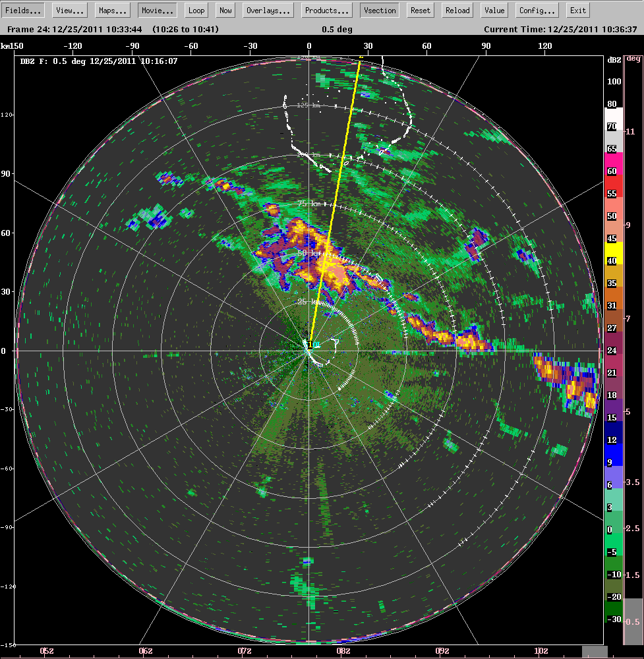Screen dimensions: 644x659
Task: Open the Overlays selector
Action: coord(268,10)
